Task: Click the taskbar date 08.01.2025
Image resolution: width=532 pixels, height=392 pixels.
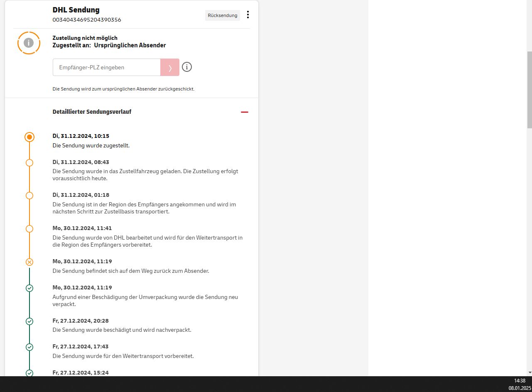Action: 520,388
